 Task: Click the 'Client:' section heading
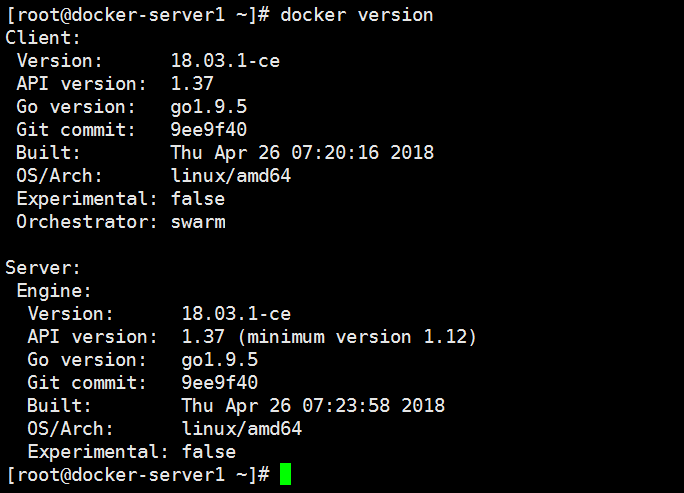(x=43, y=38)
